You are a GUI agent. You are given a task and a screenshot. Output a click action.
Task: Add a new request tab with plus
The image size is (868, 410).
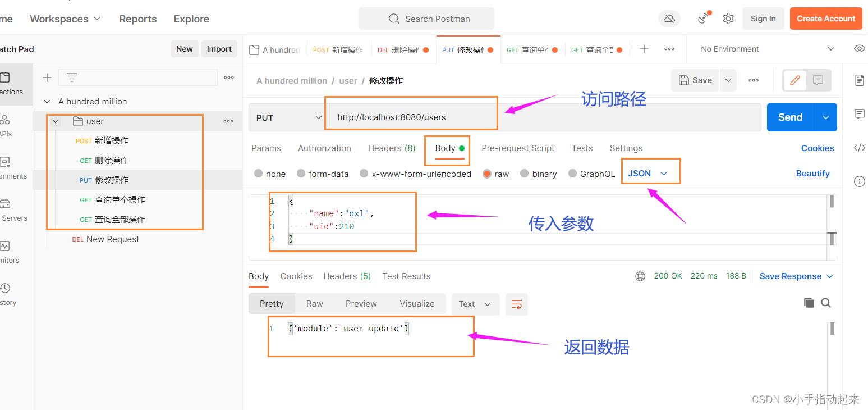click(x=644, y=49)
